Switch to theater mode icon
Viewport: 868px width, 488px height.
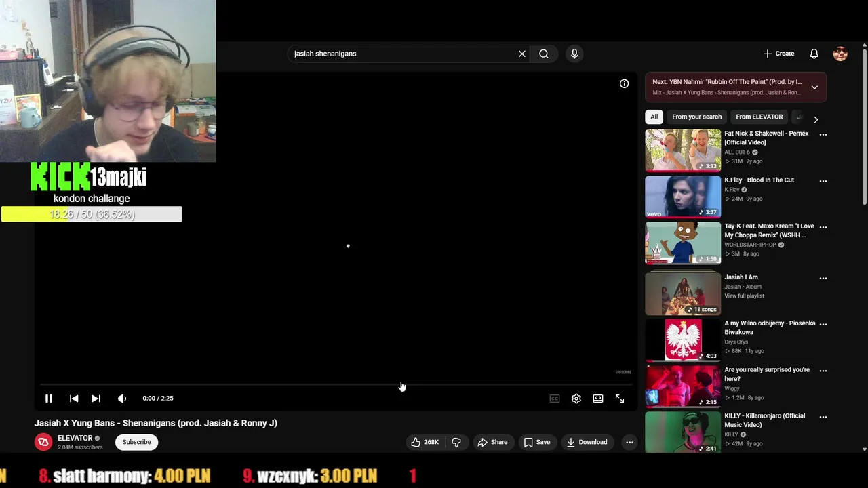[598, 399]
